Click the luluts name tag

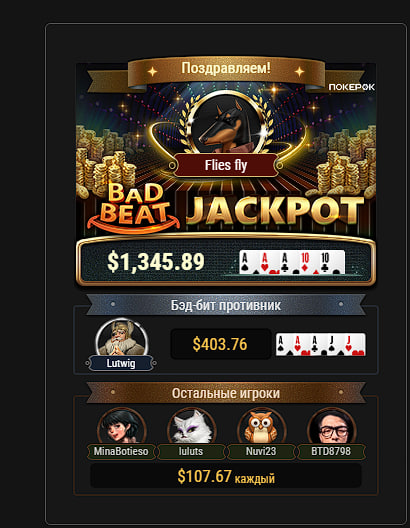coord(191,451)
